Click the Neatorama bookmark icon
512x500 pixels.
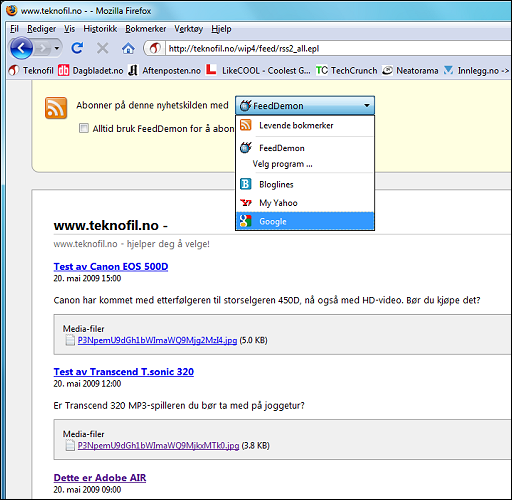coord(387,70)
